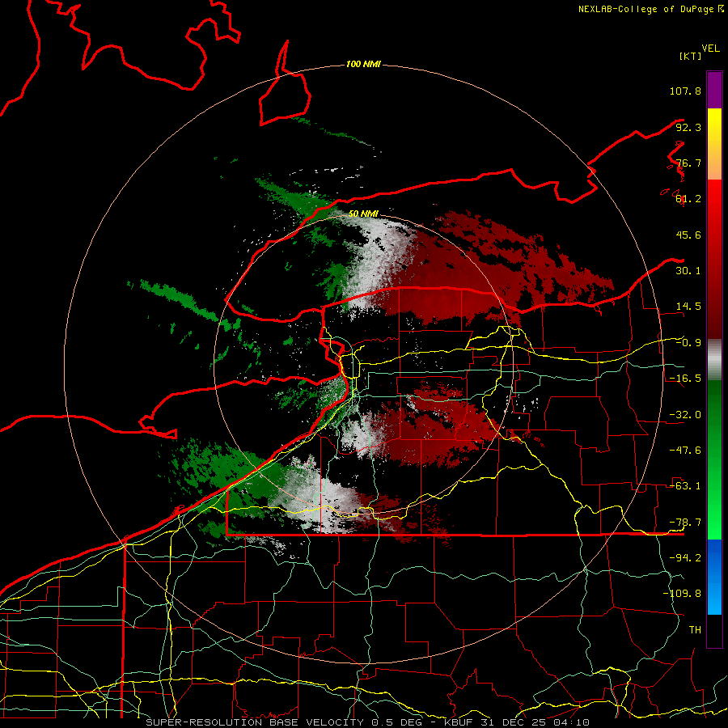Image resolution: width=728 pixels, height=728 pixels.
Task: Click the -16.5 legend value
Action: [x=685, y=379]
